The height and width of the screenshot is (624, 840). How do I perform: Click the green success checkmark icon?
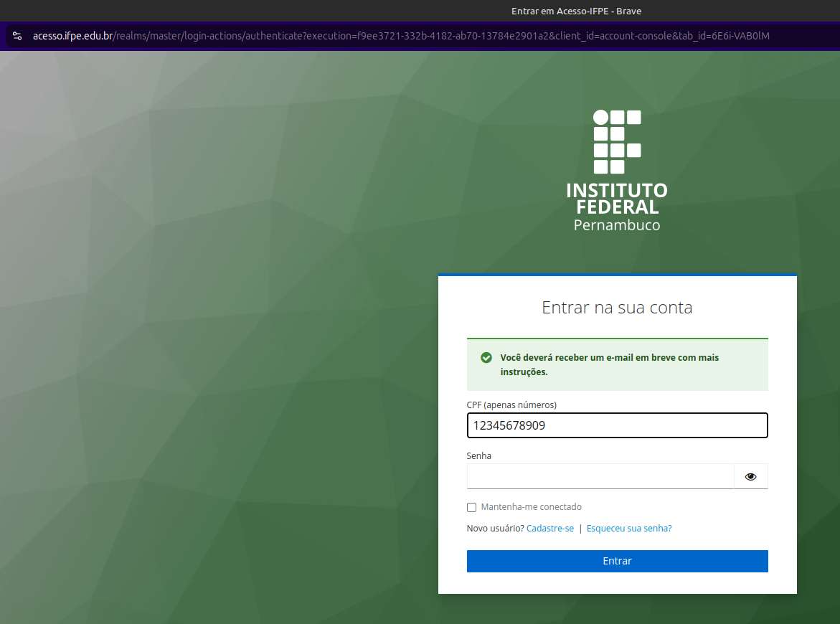486,357
